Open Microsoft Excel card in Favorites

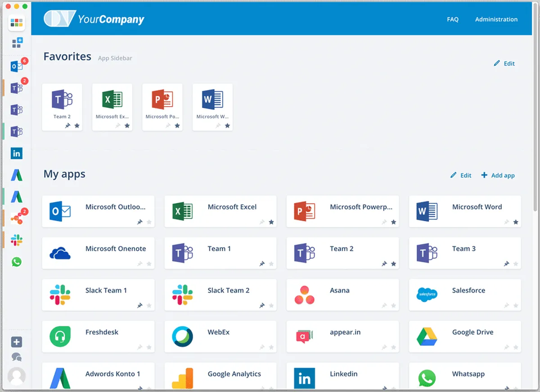click(x=112, y=107)
